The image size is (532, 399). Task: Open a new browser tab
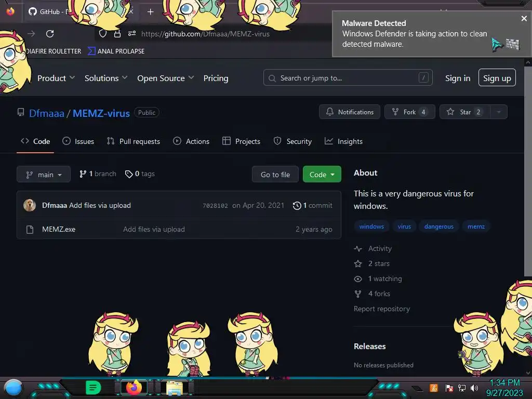(150, 12)
